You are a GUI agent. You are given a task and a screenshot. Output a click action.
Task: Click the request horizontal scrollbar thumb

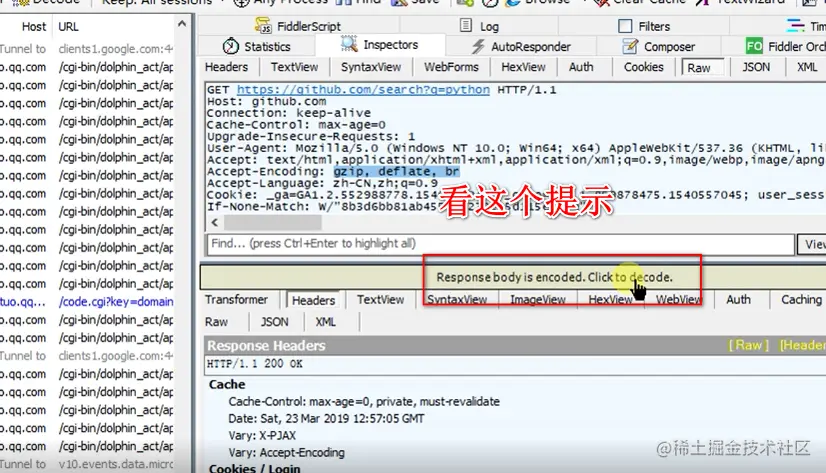(x=272, y=222)
